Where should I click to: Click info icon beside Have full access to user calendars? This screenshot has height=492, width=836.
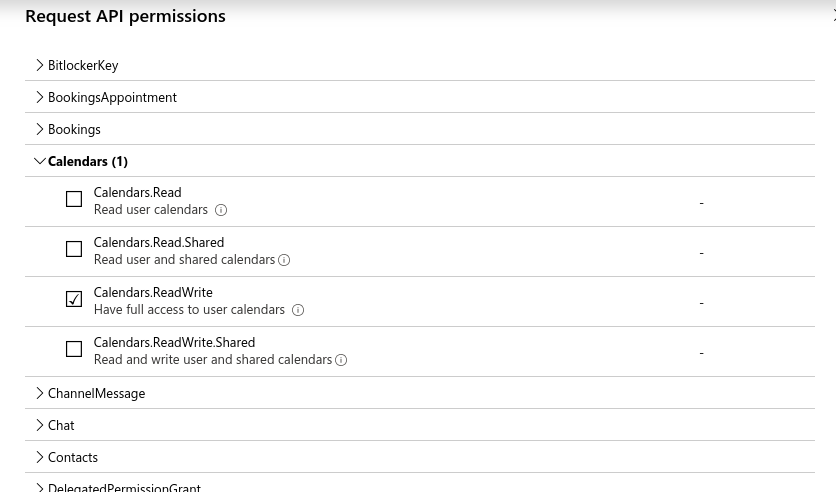coord(297,310)
